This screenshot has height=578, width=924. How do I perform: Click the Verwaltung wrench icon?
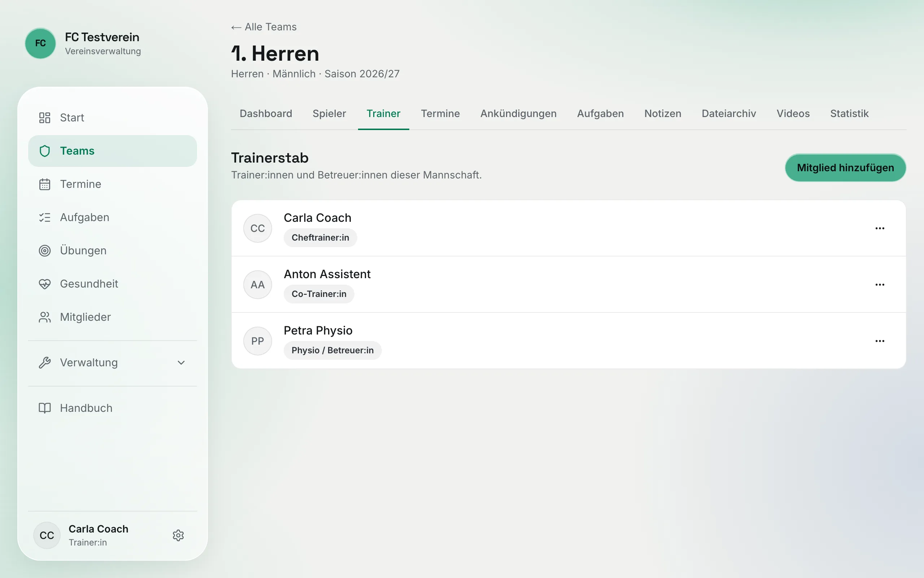tap(45, 363)
